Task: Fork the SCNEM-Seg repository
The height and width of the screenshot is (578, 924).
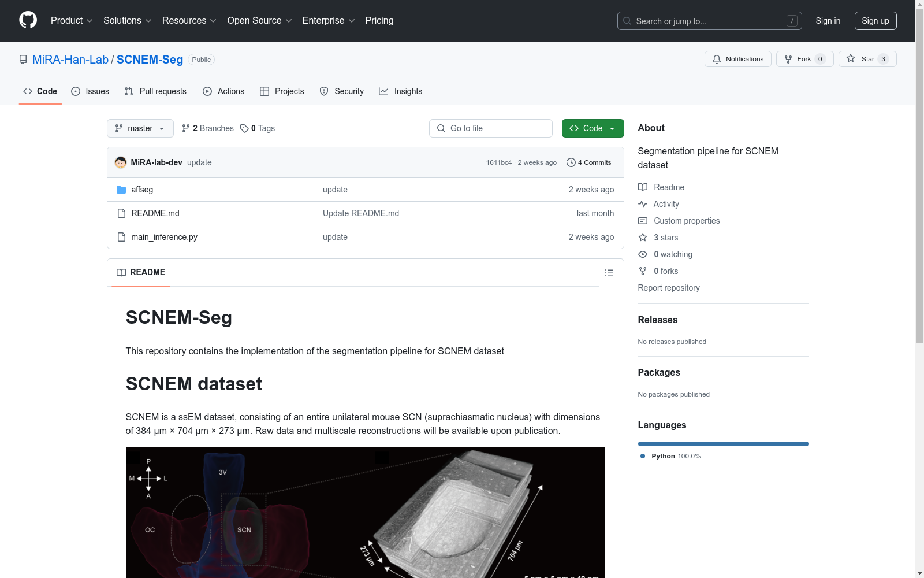Action: (x=805, y=59)
